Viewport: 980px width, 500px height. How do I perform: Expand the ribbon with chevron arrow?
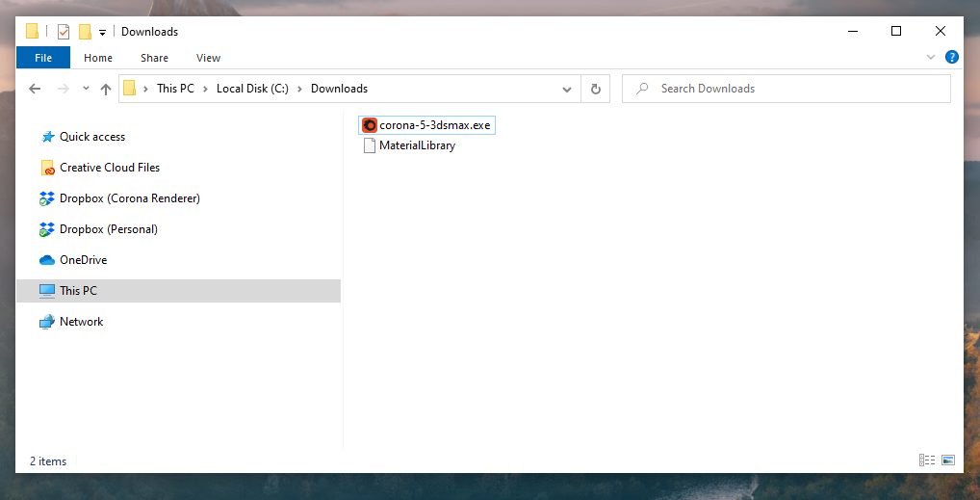pos(931,58)
